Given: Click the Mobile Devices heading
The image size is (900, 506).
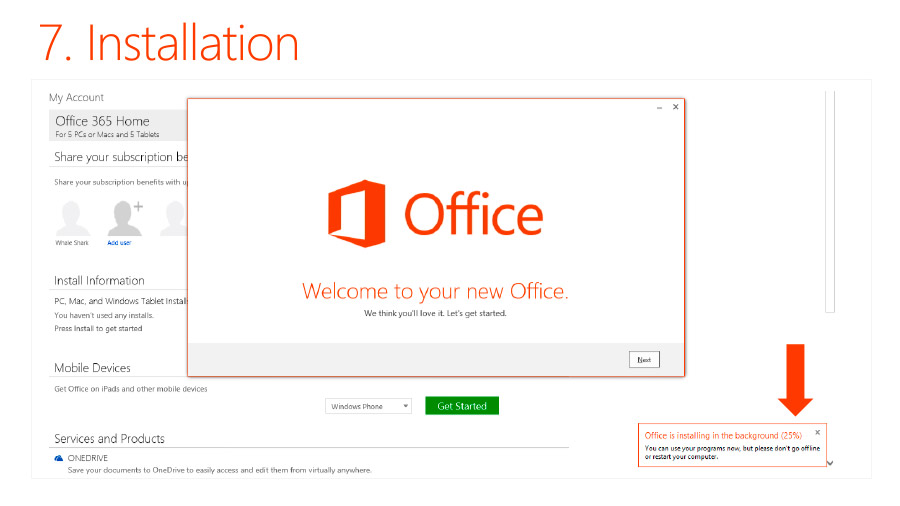Looking at the screenshot, I should coord(92,368).
